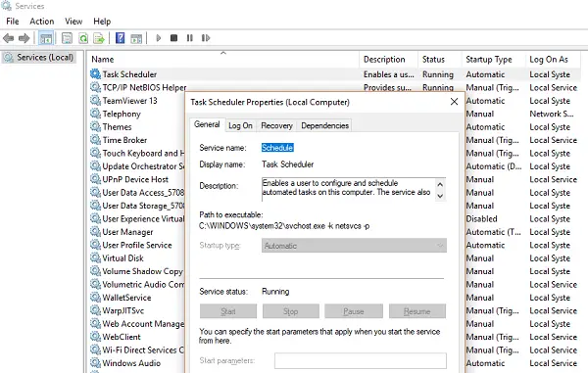588x373 pixels.
Task: Select the TCP/IP NetBIOS Helper service row
Action: 144,87
